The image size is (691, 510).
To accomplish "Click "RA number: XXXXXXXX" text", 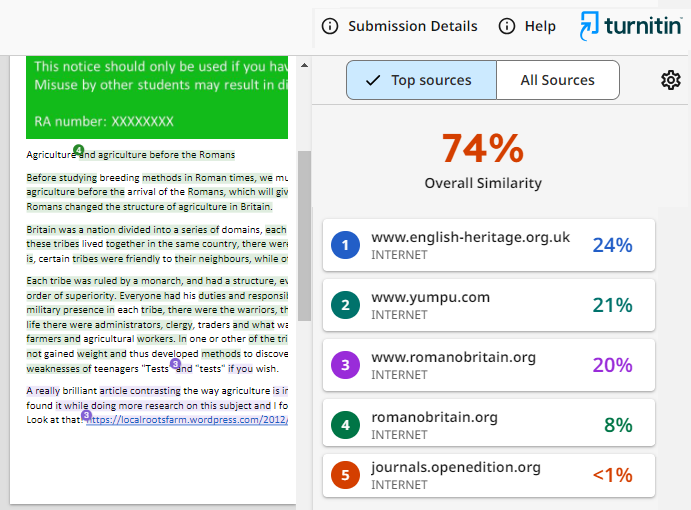I will click(104, 121).
